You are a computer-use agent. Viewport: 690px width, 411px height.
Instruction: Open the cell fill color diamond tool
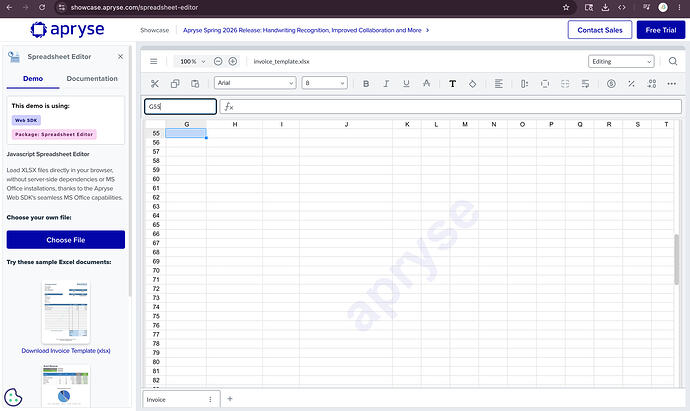click(x=472, y=84)
